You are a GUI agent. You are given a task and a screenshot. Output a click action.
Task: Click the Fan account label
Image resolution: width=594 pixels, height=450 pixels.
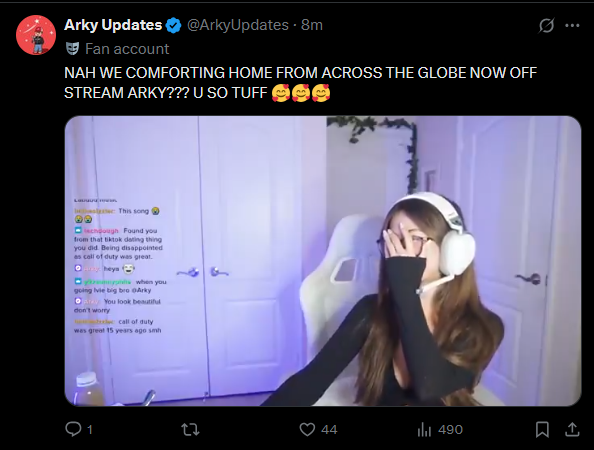[127, 49]
